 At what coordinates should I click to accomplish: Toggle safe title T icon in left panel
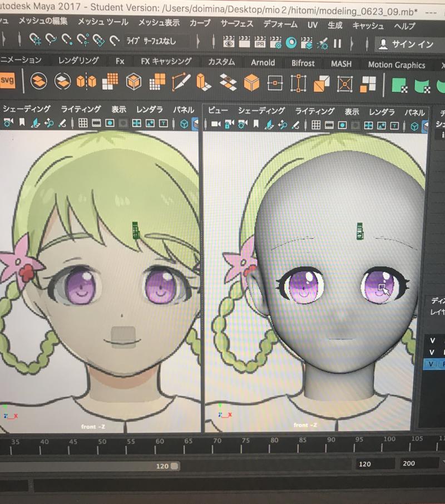(164, 123)
